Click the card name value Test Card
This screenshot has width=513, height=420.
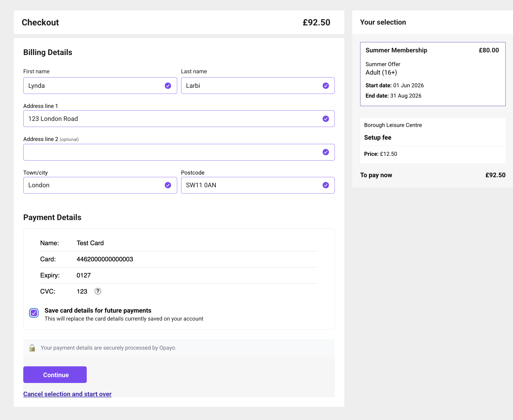click(90, 243)
